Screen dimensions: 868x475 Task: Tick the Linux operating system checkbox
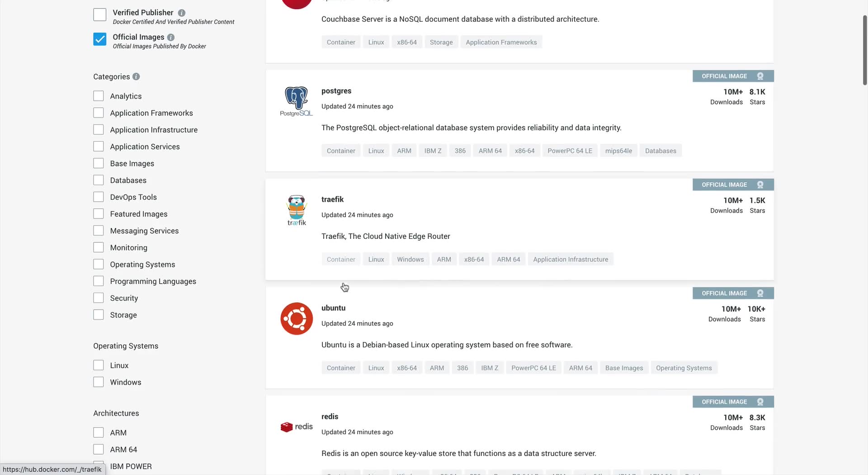click(99, 365)
